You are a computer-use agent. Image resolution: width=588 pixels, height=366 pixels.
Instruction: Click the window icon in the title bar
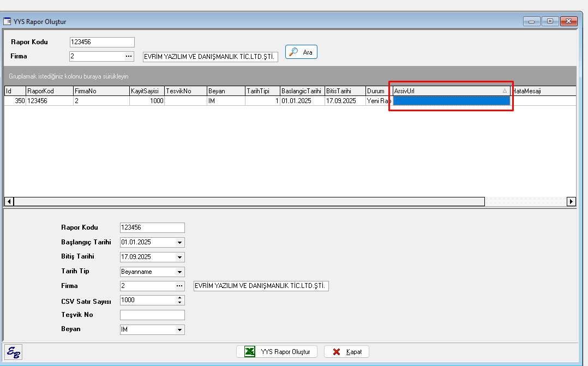pyautogui.click(x=8, y=22)
